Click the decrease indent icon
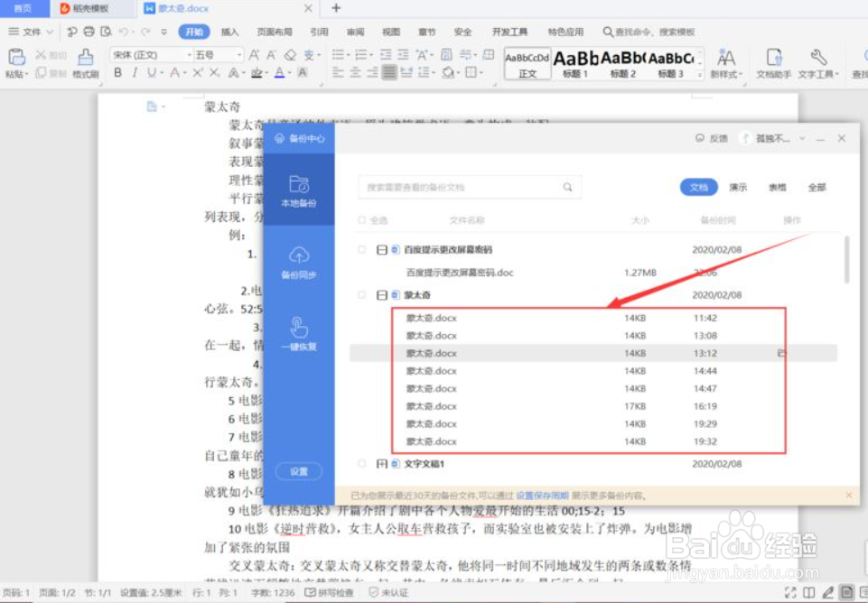 tap(386, 55)
